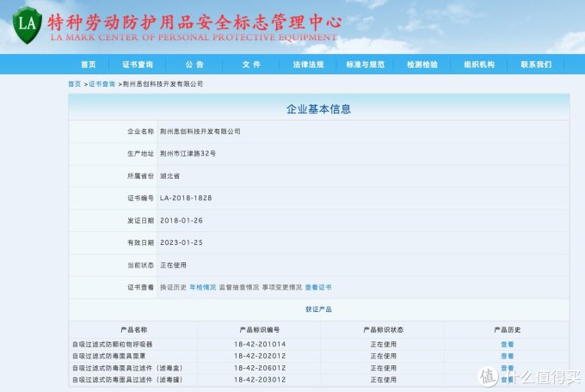Open 标准与规范 in the nav bar
This screenshot has width=585, height=392.
click(x=366, y=64)
